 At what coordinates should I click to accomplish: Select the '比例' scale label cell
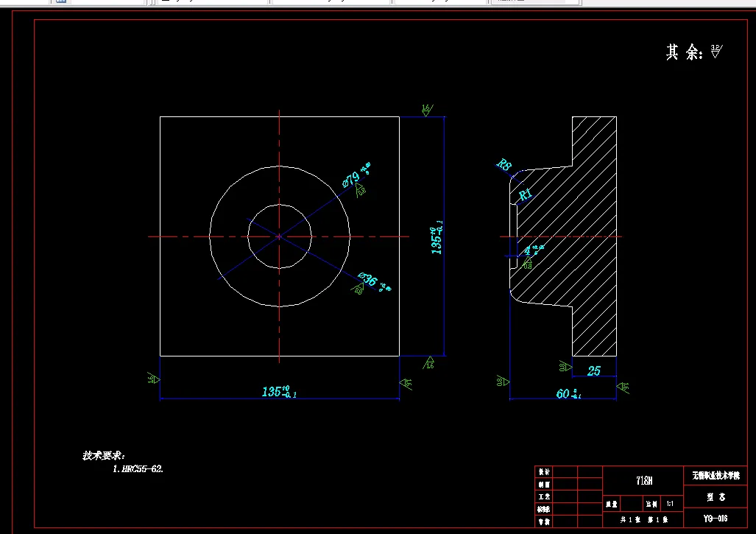tap(651, 504)
